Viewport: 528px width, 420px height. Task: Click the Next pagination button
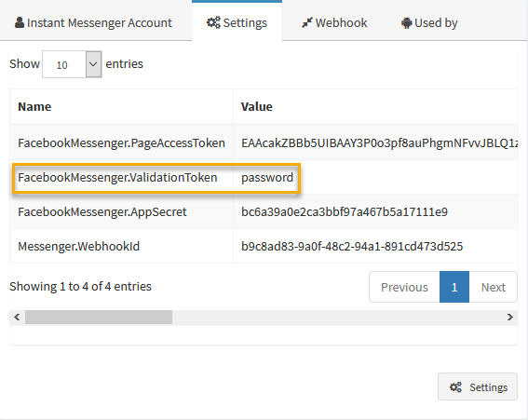[493, 287]
